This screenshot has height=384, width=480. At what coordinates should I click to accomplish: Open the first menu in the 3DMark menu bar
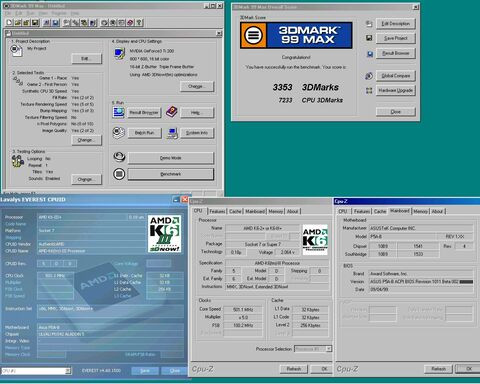(x=8, y=13)
